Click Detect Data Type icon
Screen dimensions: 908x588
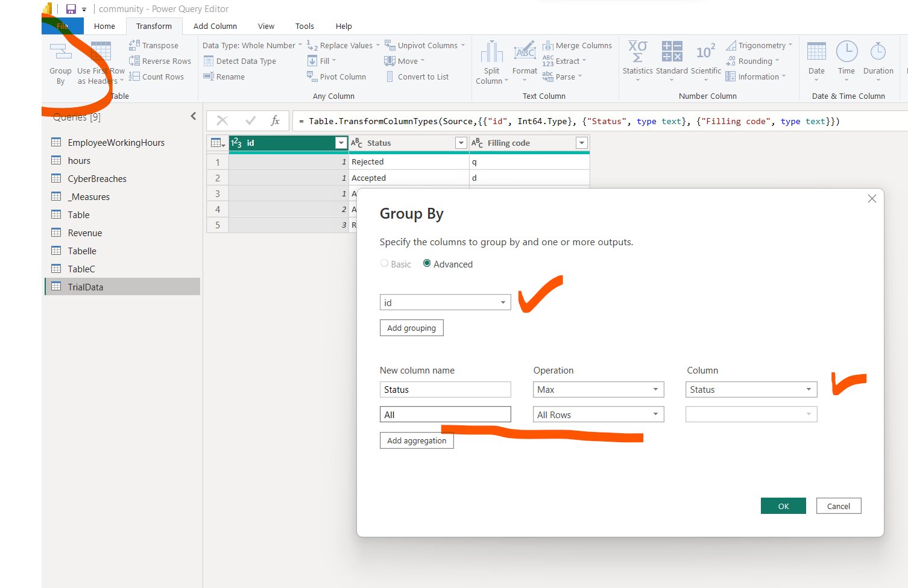click(x=209, y=61)
